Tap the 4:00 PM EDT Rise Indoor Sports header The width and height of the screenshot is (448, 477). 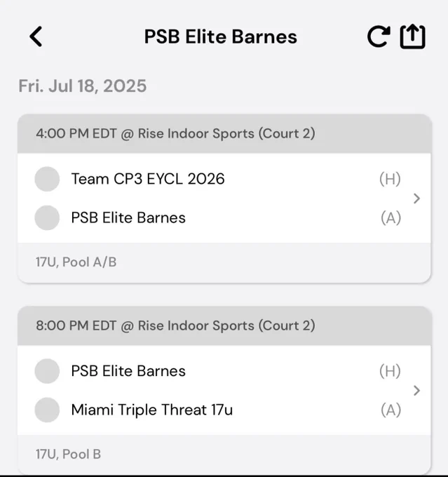coord(224,134)
